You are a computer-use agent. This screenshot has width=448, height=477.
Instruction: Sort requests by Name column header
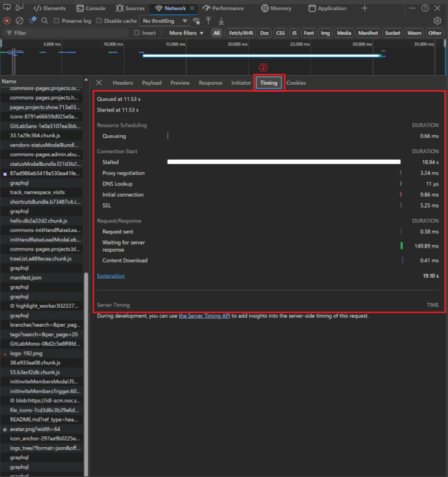click(x=41, y=81)
